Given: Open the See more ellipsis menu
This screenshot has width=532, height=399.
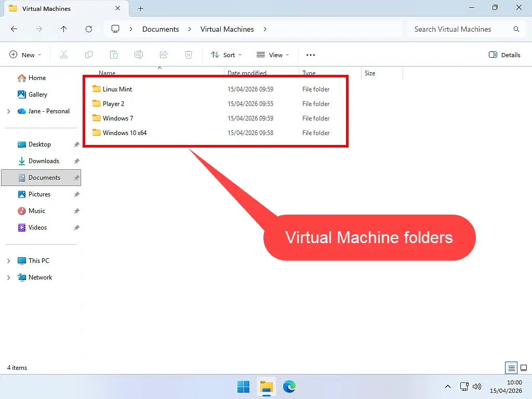Looking at the screenshot, I should pos(310,55).
